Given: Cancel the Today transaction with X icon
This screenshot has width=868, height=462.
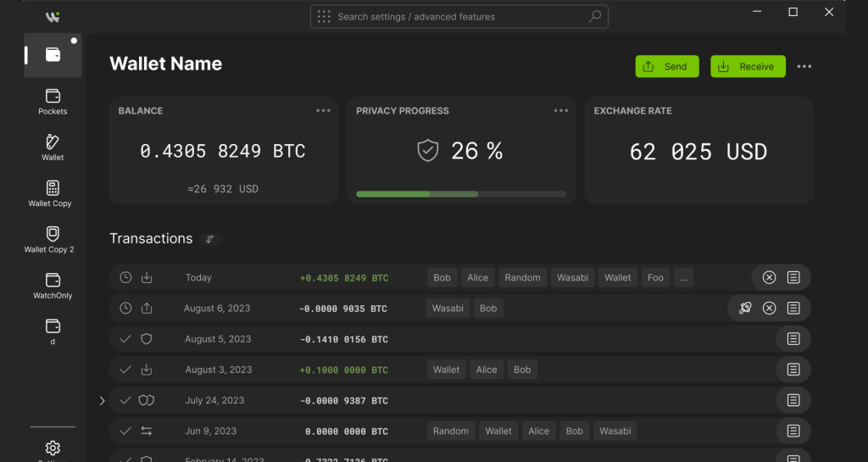Looking at the screenshot, I should (769, 278).
